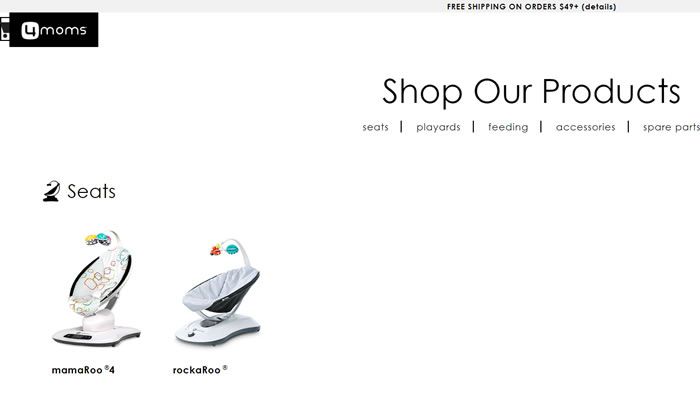Viewport: 700px width, 400px height.
Task: Click the baby seat icon next to Seats
Action: (x=51, y=192)
